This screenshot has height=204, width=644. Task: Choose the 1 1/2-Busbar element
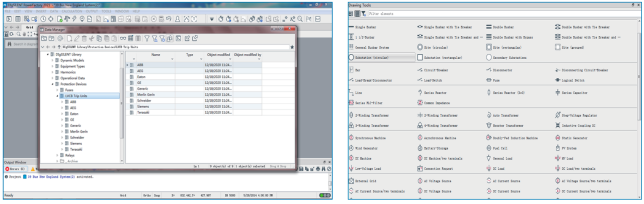click(x=361, y=37)
